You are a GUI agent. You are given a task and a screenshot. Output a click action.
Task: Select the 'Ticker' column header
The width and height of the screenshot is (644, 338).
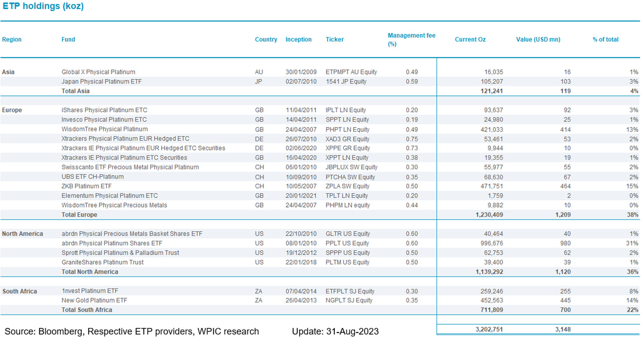334,39
